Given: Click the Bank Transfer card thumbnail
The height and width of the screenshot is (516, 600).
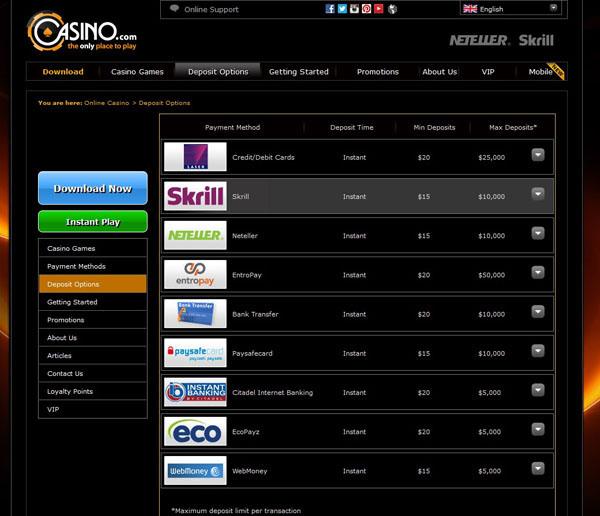Looking at the screenshot, I should (x=195, y=314).
